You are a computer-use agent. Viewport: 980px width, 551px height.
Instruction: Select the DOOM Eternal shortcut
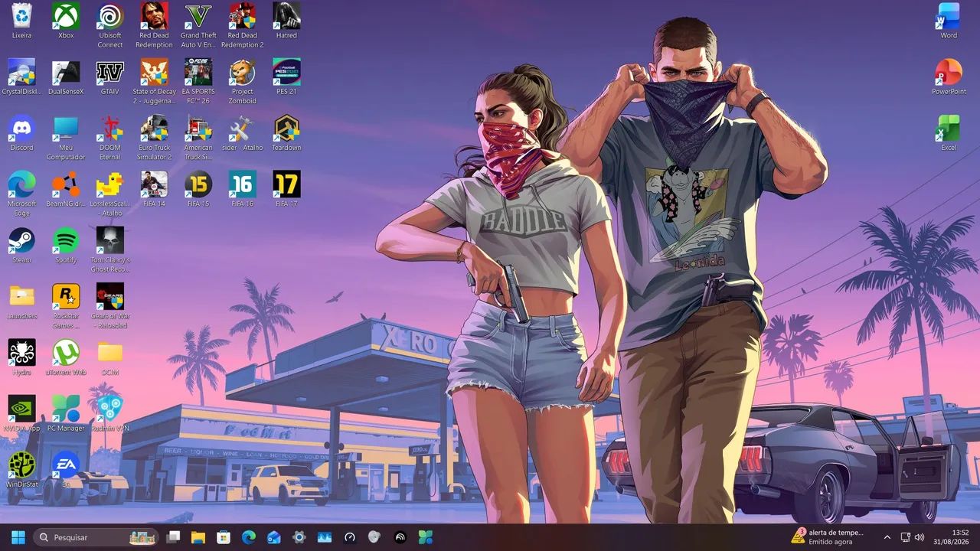(x=110, y=138)
